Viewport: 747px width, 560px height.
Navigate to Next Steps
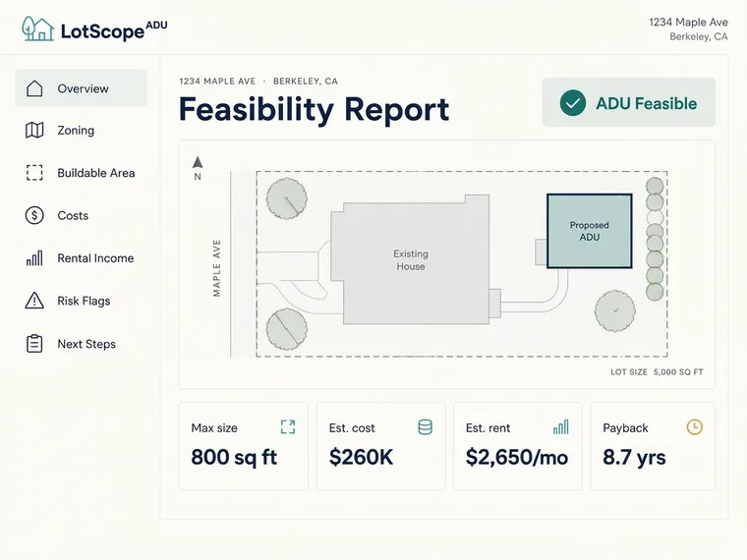pyautogui.click(x=81, y=343)
